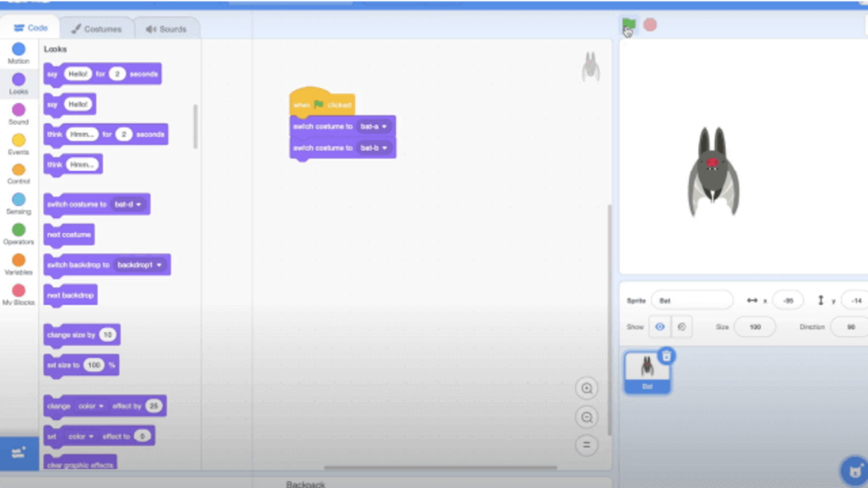The width and height of the screenshot is (868, 488).
Task: Show the sprite using eye icon
Action: tap(660, 327)
